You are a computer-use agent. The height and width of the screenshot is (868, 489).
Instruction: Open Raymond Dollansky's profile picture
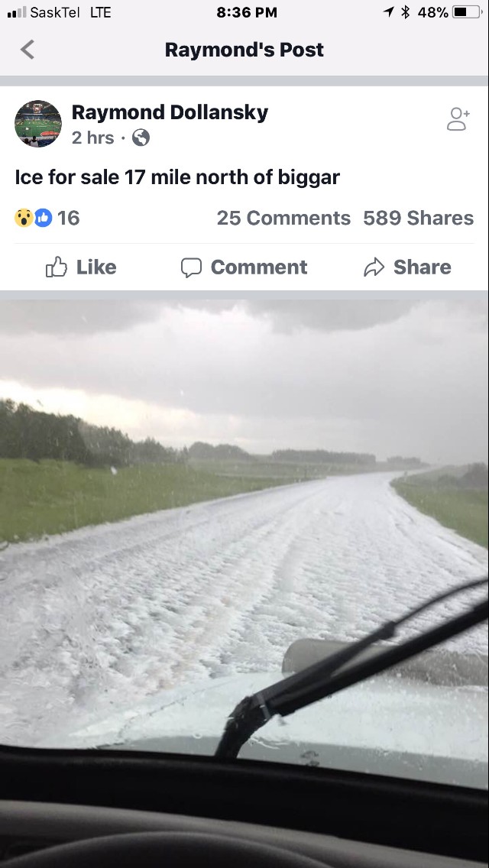pos(37,124)
